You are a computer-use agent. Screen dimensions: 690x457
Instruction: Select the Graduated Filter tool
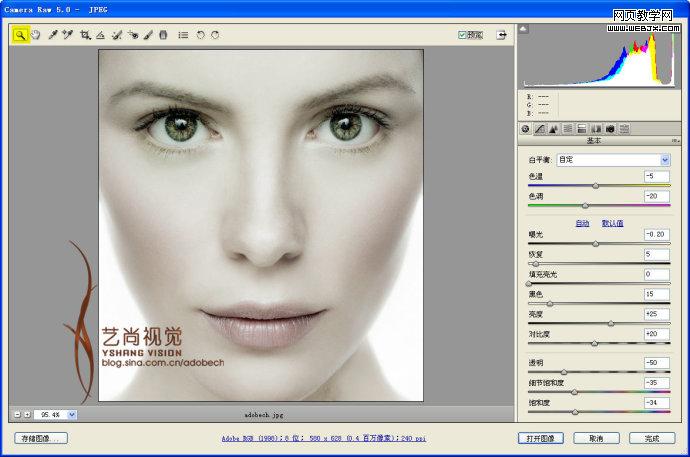click(163, 35)
